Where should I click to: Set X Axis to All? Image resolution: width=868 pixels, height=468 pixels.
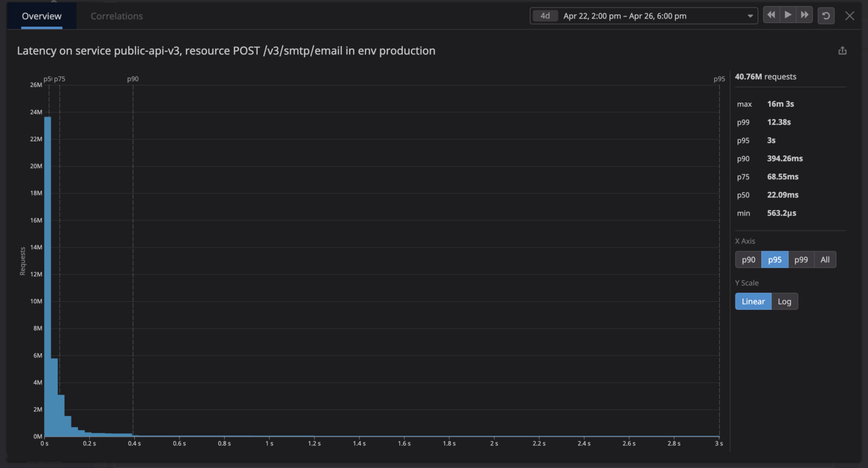coord(825,259)
